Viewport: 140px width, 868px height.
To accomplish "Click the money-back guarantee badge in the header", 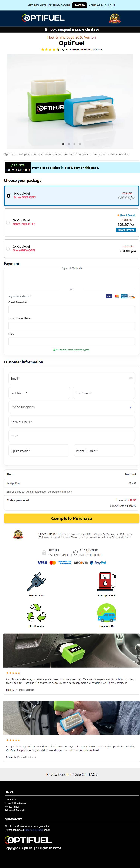I will 115,18.
